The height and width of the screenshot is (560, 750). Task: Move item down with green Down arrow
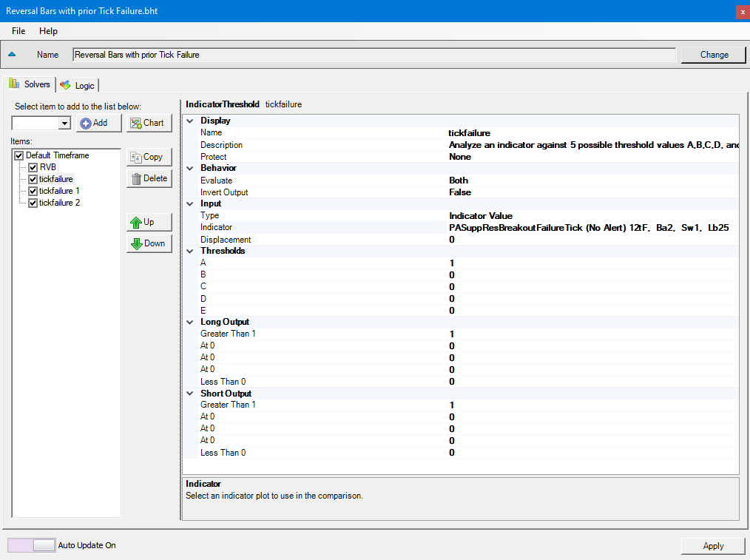click(149, 243)
